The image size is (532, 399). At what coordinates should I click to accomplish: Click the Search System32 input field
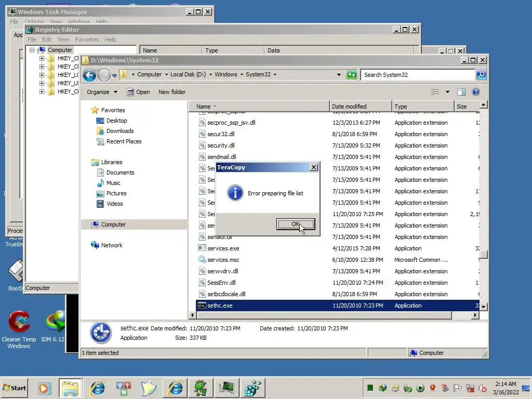[417, 75]
